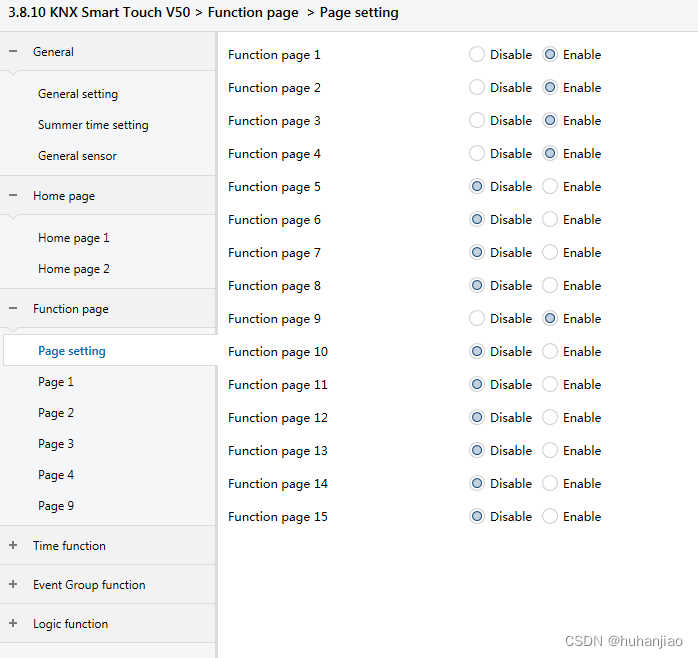Expand the Time function section
Viewport: 698px width, 658px height.
tap(13, 546)
